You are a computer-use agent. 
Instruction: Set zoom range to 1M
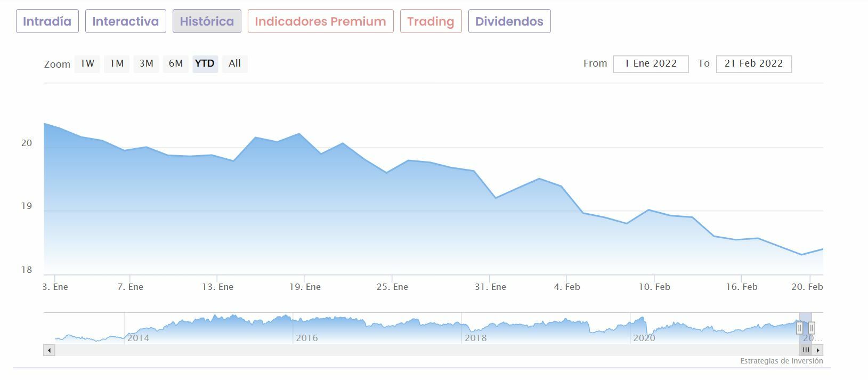(x=117, y=63)
